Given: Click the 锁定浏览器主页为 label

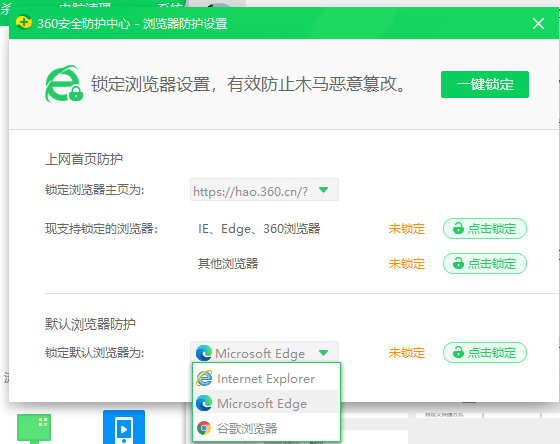Looking at the screenshot, I should point(95,190).
